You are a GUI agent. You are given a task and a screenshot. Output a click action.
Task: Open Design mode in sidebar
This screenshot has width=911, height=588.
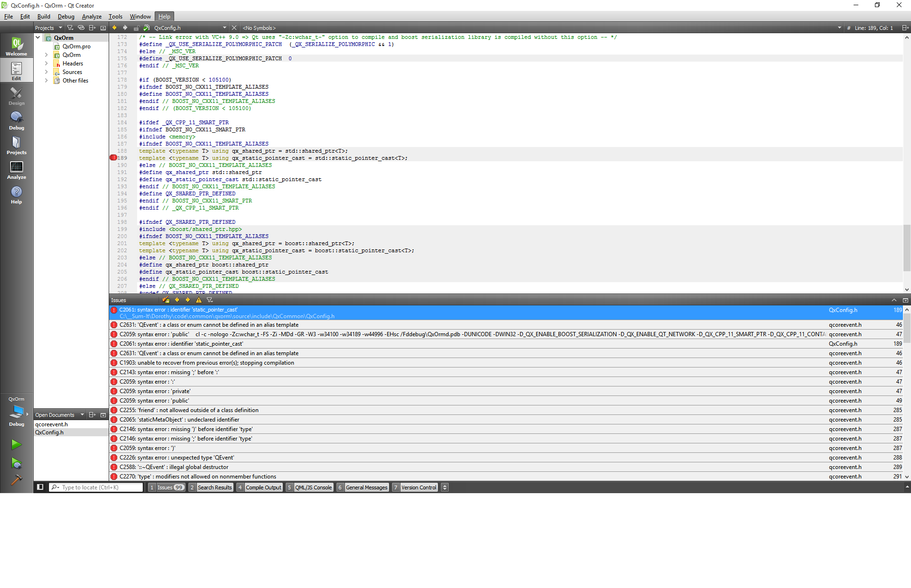click(17, 95)
